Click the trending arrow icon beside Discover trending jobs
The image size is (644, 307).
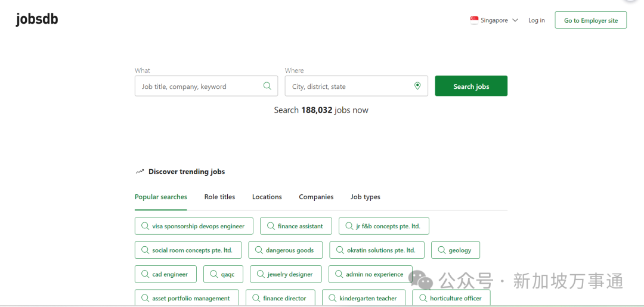coord(140,172)
